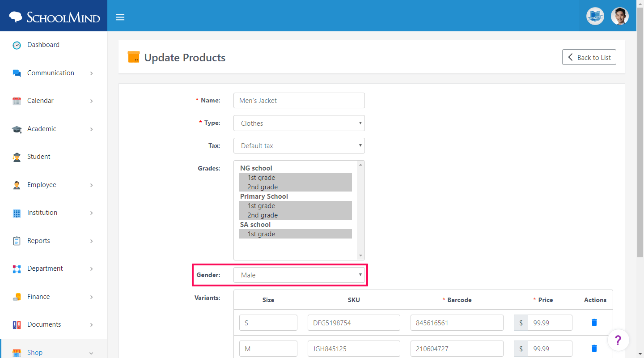Click the Communication chat icon
644x358 pixels.
(x=17, y=73)
